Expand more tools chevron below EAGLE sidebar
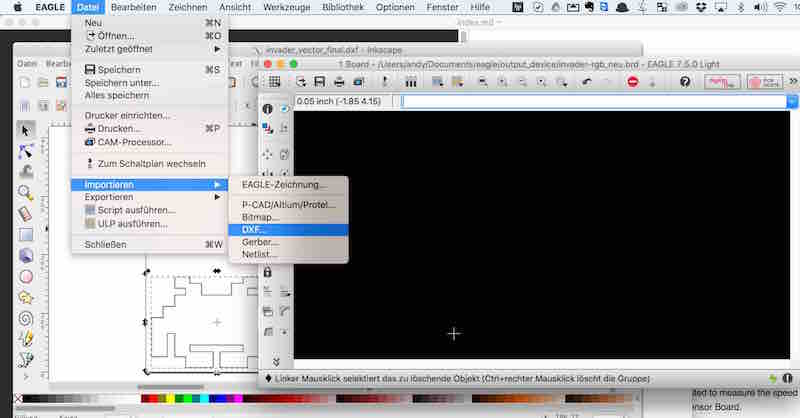This screenshot has height=418, width=800. 276,361
